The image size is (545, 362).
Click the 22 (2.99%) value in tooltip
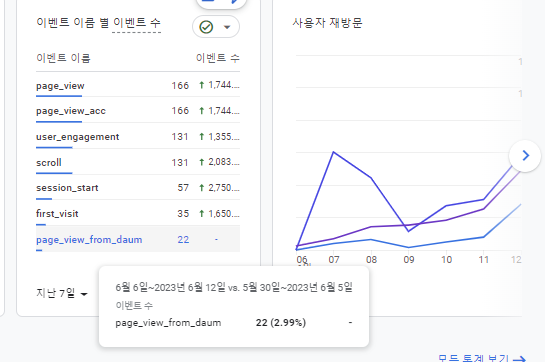(x=281, y=323)
